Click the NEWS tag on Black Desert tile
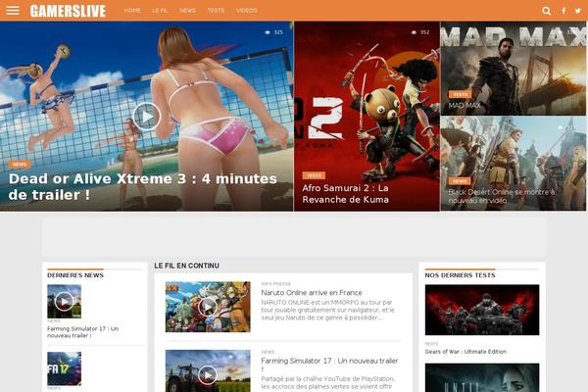Viewport: 588px width, 392px height. pos(460,181)
